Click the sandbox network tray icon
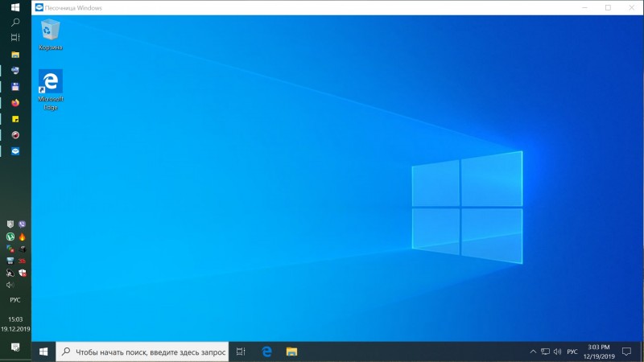The image size is (644, 362). point(545,352)
